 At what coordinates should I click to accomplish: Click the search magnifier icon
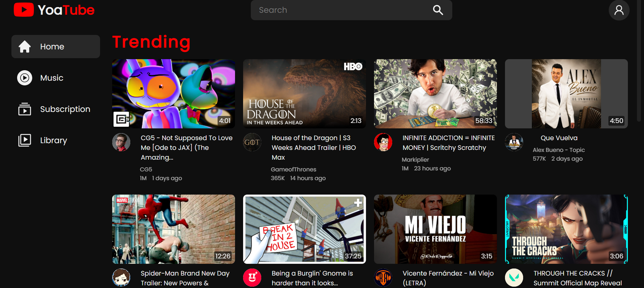pos(438,10)
